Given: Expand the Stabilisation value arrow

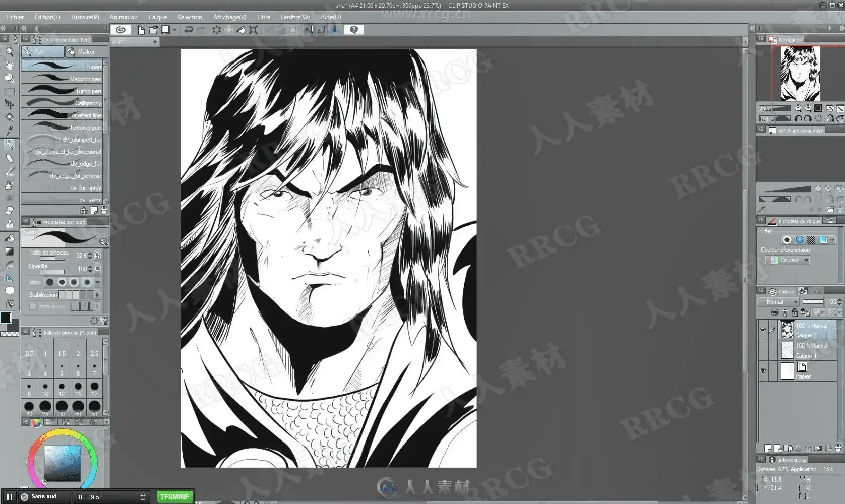Looking at the screenshot, I should (x=97, y=295).
